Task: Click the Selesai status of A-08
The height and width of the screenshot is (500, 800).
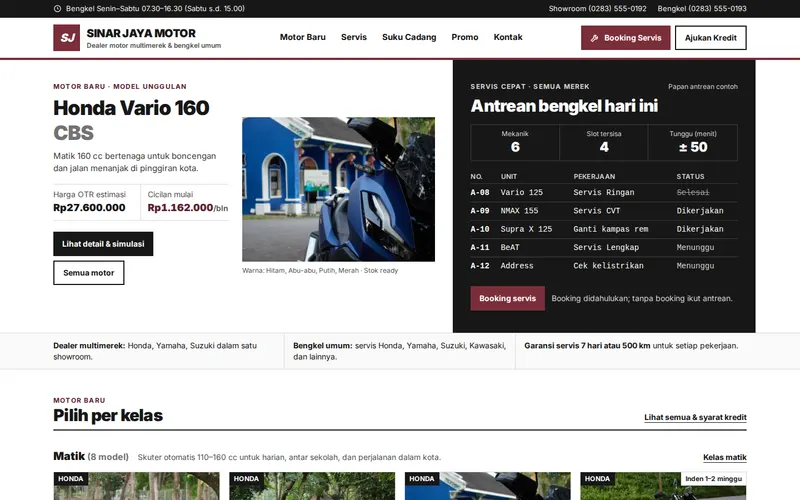Action: tap(693, 192)
